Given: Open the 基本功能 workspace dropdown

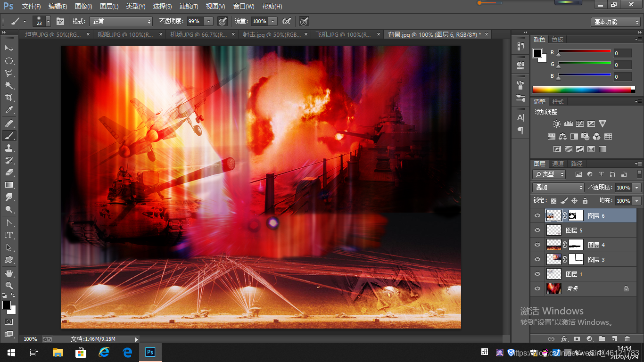Looking at the screenshot, I should (615, 22).
